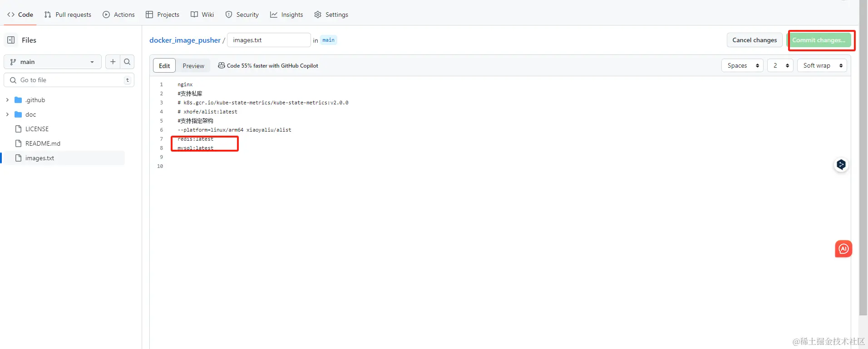The height and width of the screenshot is (349, 868).
Task: Click the nginx line in editor
Action: [x=185, y=84]
